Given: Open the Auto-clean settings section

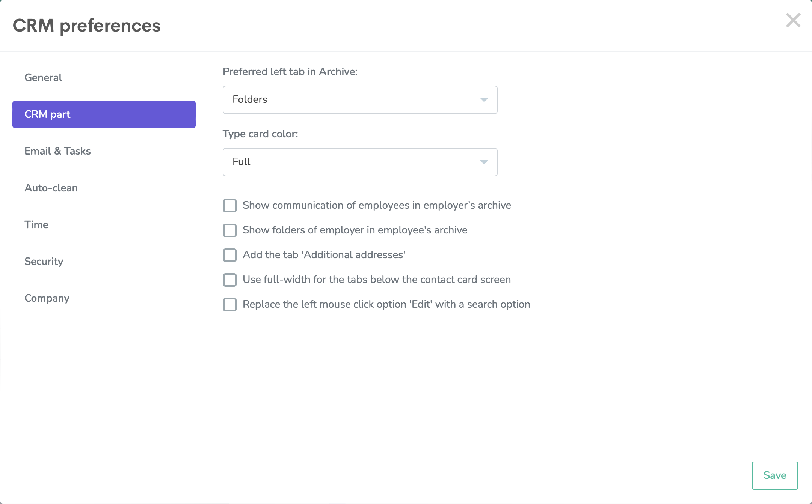Looking at the screenshot, I should point(51,188).
